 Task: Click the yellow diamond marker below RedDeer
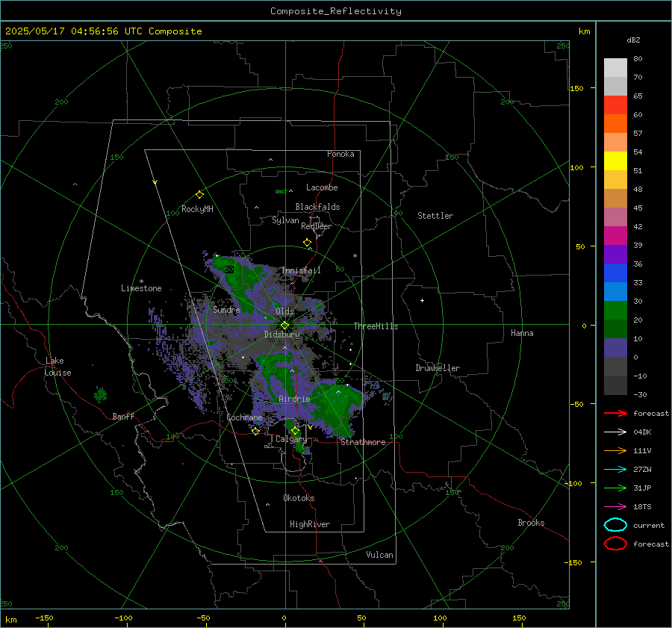coord(307,243)
